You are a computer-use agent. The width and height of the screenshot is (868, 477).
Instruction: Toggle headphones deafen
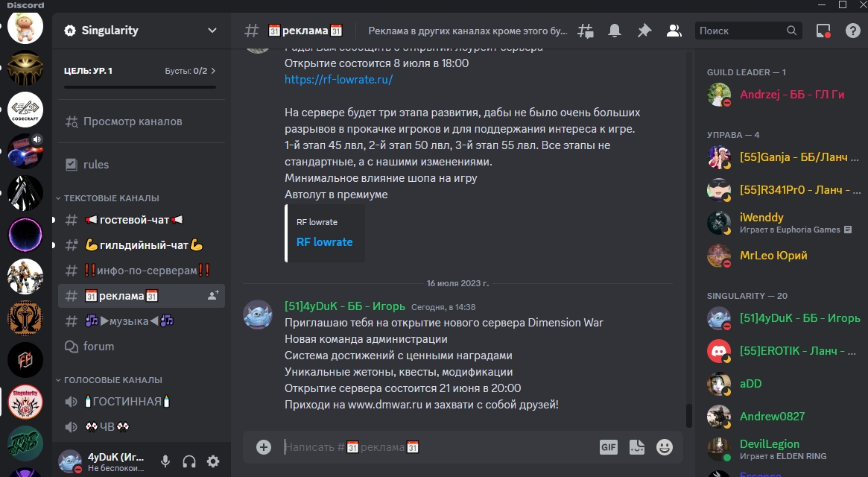tap(189, 461)
